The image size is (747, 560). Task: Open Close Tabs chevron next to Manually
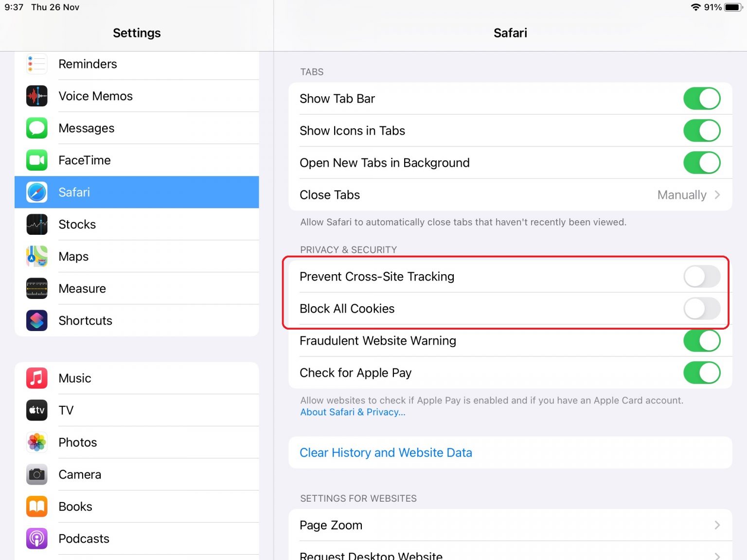[717, 195]
